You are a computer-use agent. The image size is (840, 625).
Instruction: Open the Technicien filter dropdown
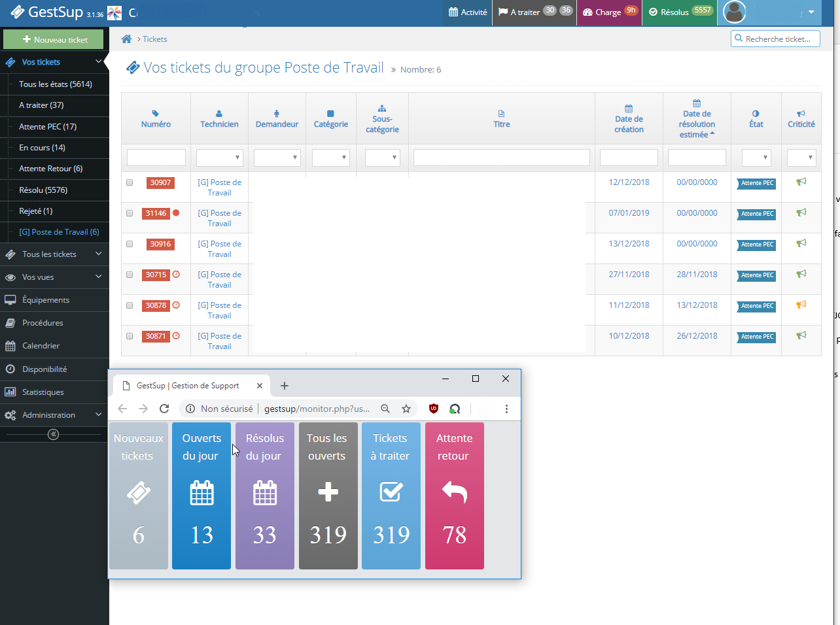tap(219, 158)
